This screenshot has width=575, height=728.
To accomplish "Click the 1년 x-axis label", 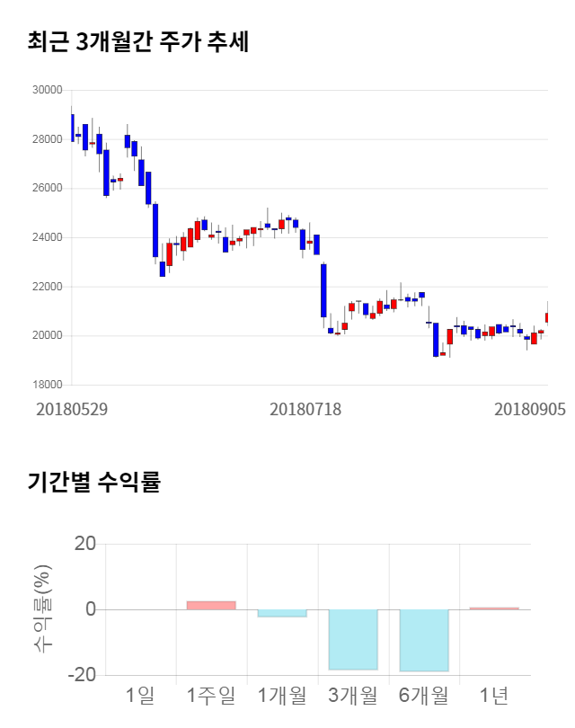I will (494, 695).
